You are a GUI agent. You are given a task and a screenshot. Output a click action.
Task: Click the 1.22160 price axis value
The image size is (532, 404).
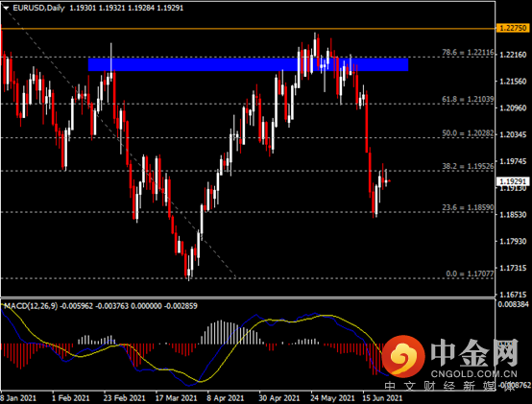[x=513, y=55]
